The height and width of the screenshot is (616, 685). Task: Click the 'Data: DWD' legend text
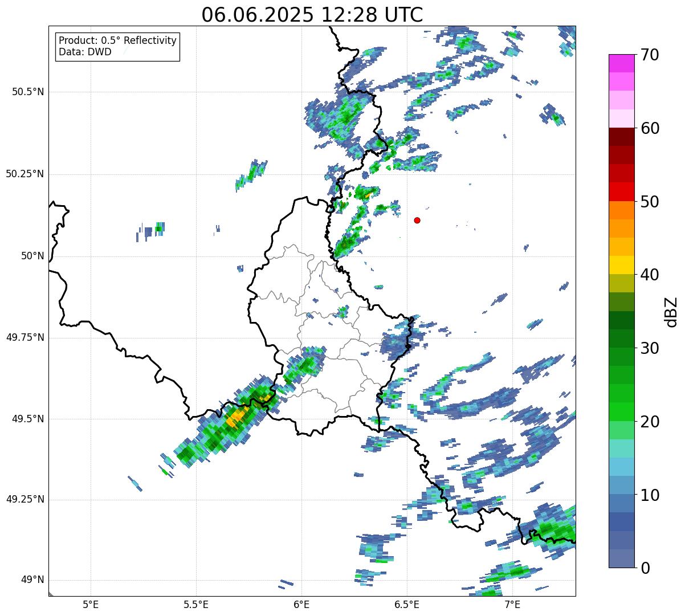click(85, 52)
